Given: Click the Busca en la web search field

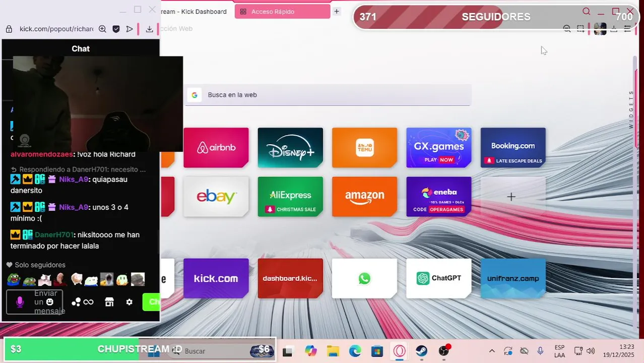Looking at the screenshot, I should (x=328, y=95).
